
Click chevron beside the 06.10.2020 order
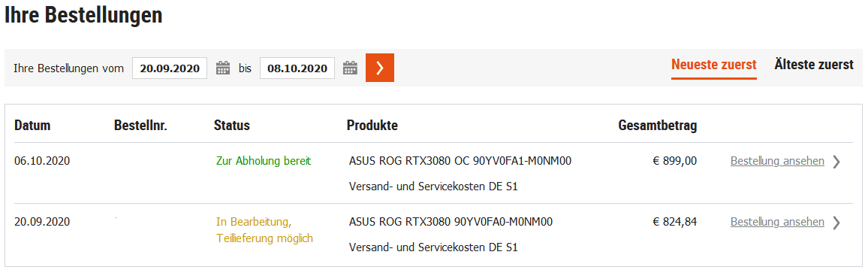click(x=836, y=162)
